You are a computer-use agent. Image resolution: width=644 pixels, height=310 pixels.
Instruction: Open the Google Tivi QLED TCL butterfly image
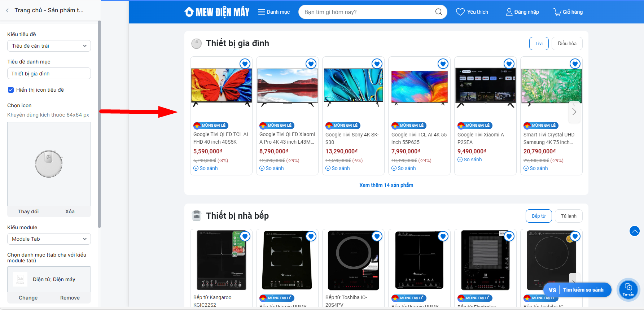pyautogui.click(x=222, y=88)
